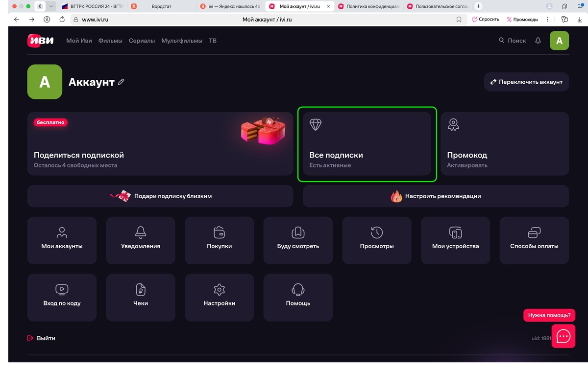Image resolution: width=588 pixels, height=372 pixels.
Task: Open the Буду смотреть tile
Action: click(x=298, y=240)
